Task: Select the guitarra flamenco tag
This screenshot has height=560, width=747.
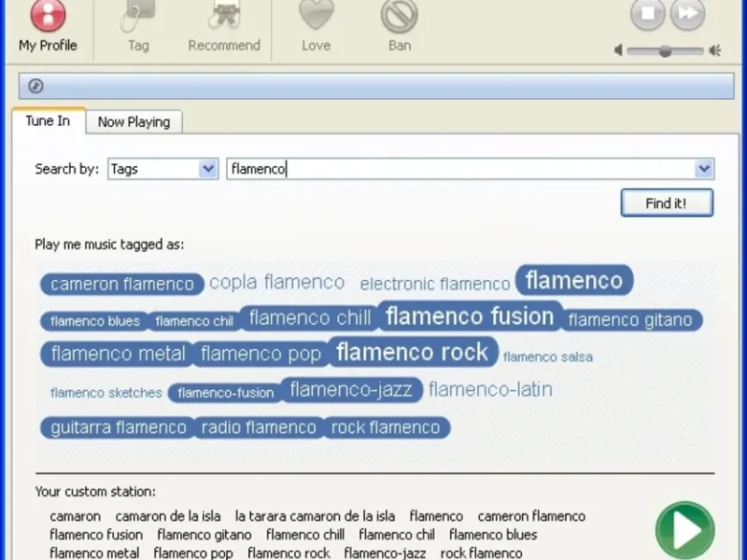Action: [x=119, y=427]
